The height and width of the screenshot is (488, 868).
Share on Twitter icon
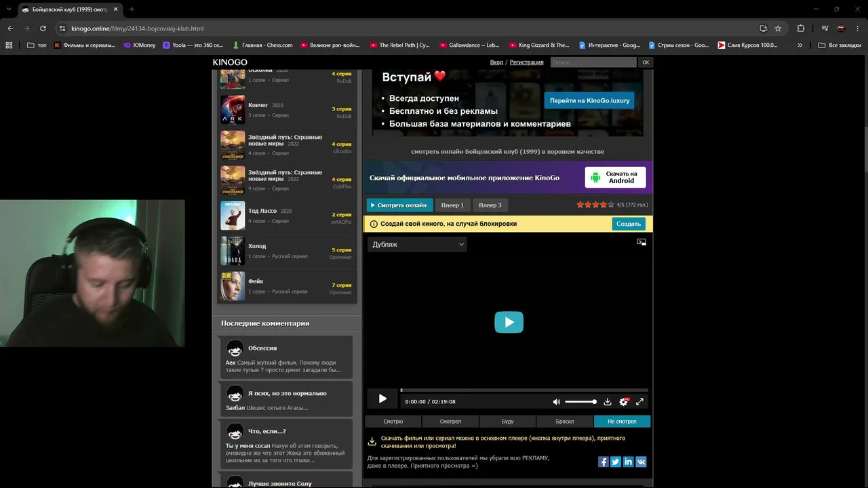click(616, 462)
